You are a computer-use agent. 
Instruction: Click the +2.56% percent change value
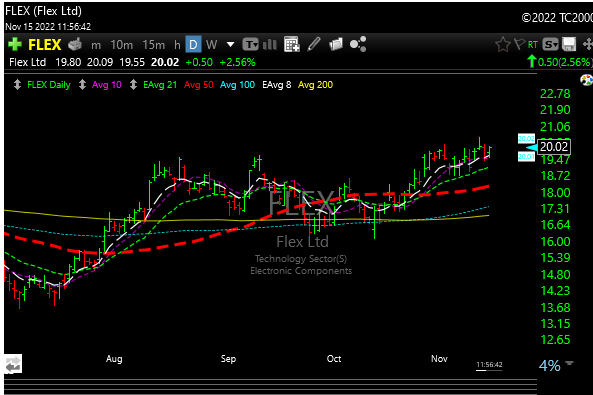click(x=238, y=62)
